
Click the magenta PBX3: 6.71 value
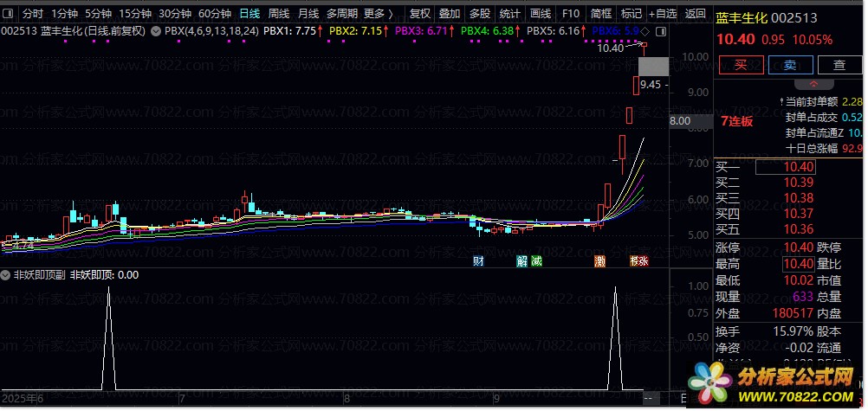(421, 31)
